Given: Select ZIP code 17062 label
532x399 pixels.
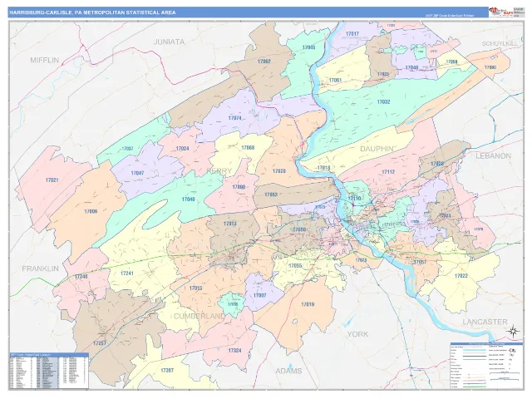Looking at the screenshot, I should (264, 62).
